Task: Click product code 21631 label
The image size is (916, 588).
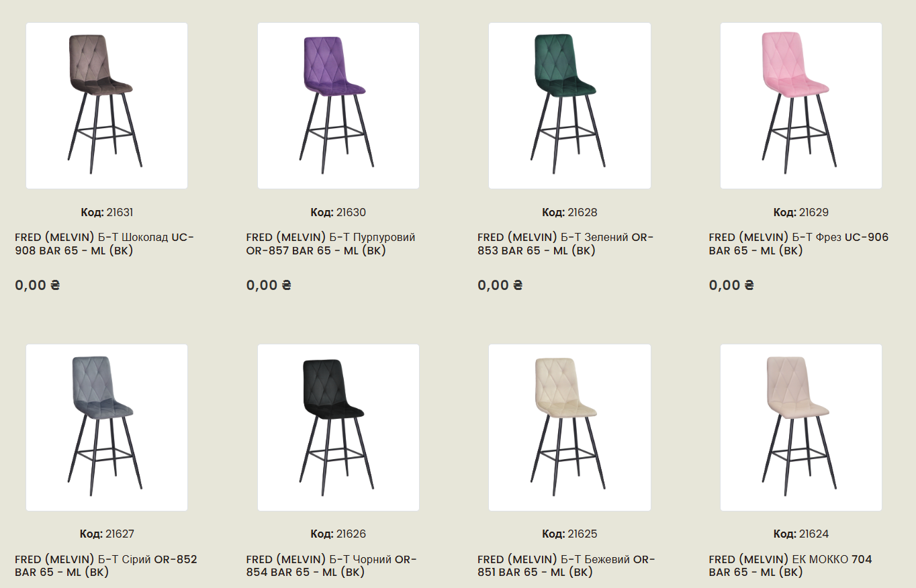Action: tap(107, 212)
